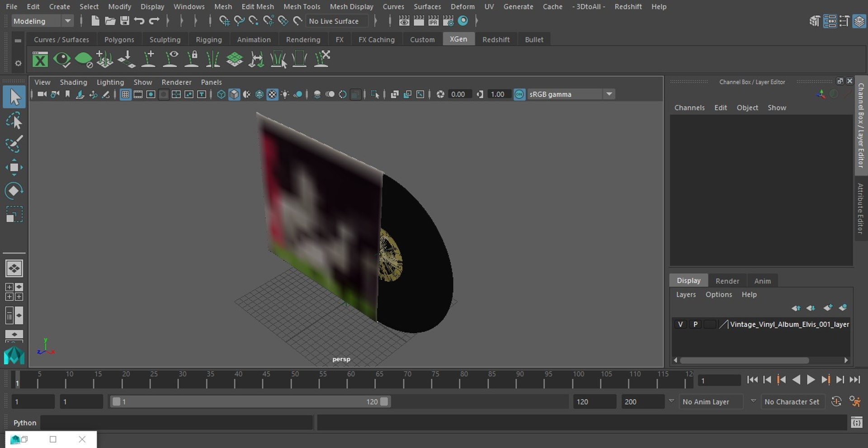Toggle the viewport color management ON button
This screenshot has width=868, height=448.
519,94
